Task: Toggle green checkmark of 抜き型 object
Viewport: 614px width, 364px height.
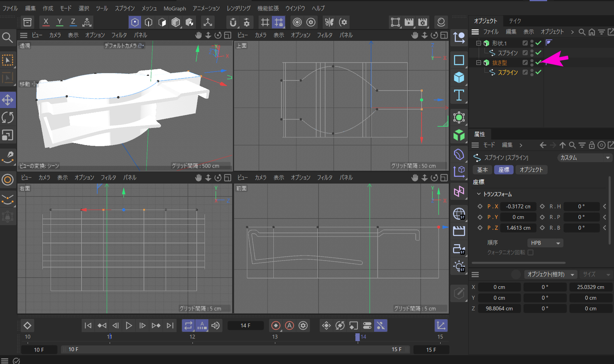Action: tap(538, 63)
